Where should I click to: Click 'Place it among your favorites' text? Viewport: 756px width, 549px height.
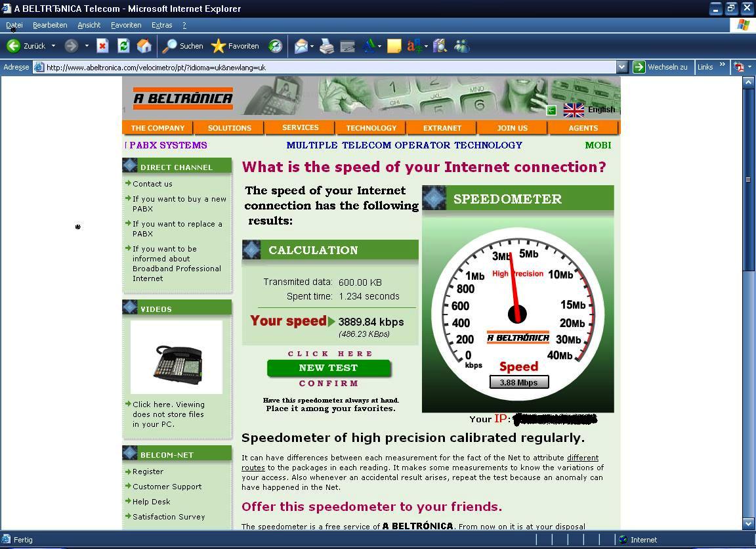[x=330, y=408]
